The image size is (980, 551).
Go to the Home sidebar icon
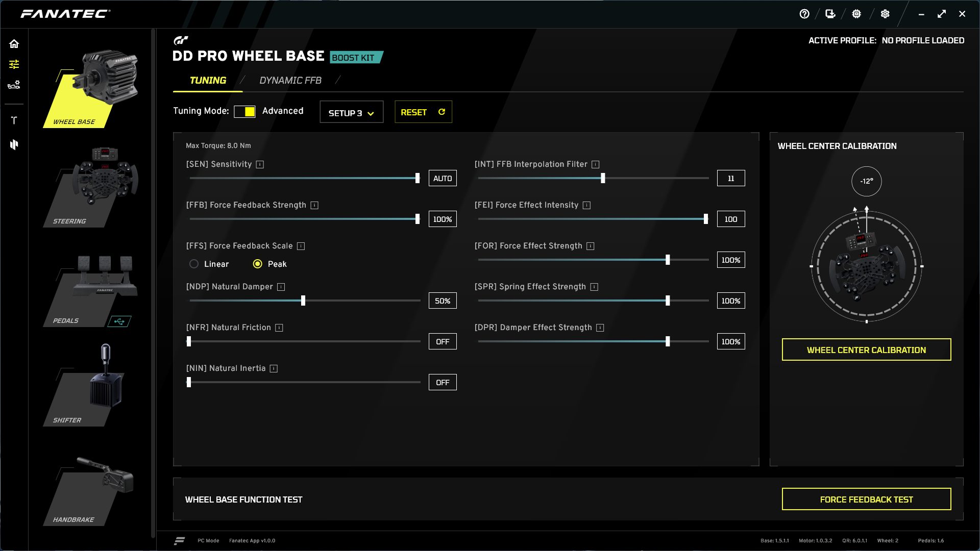coord(14,44)
